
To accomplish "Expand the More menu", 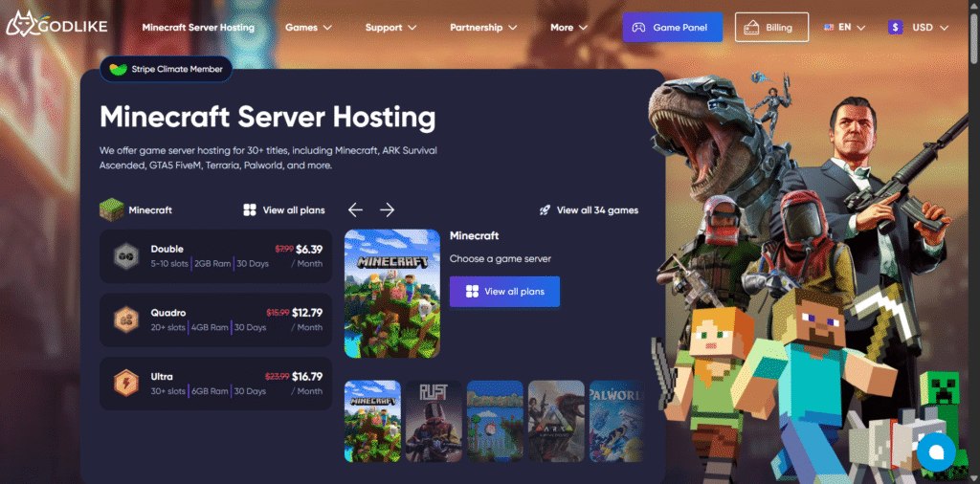I will point(568,28).
